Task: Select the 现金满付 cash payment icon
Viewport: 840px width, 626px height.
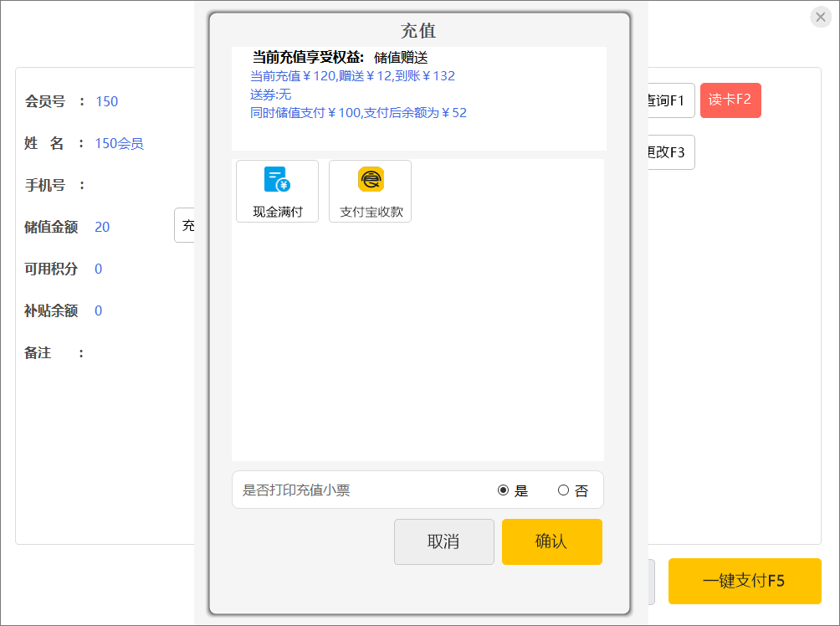Action: pyautogui.click(x=277, y=191)
